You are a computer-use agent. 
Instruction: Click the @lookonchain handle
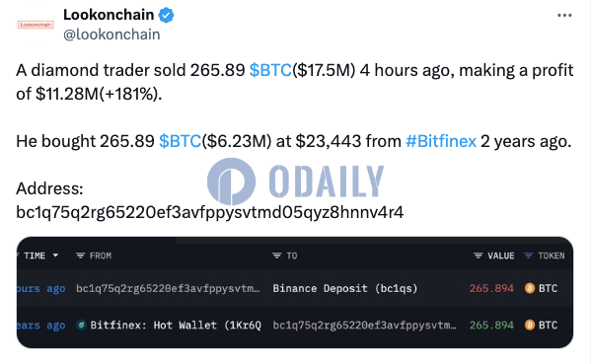111,35
